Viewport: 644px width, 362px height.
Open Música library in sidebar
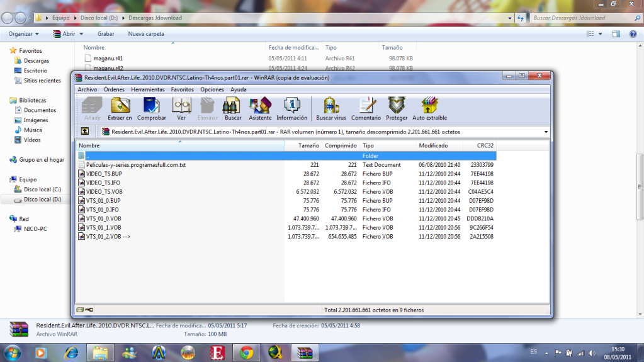click(x=33, y=130)
